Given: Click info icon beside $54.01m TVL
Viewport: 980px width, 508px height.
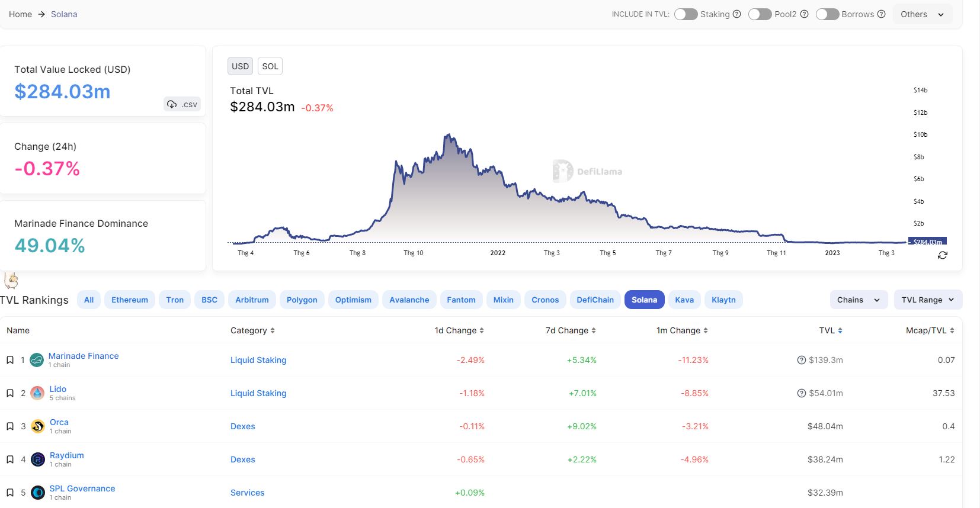Looking at the screenshot, I should point(802,393).
